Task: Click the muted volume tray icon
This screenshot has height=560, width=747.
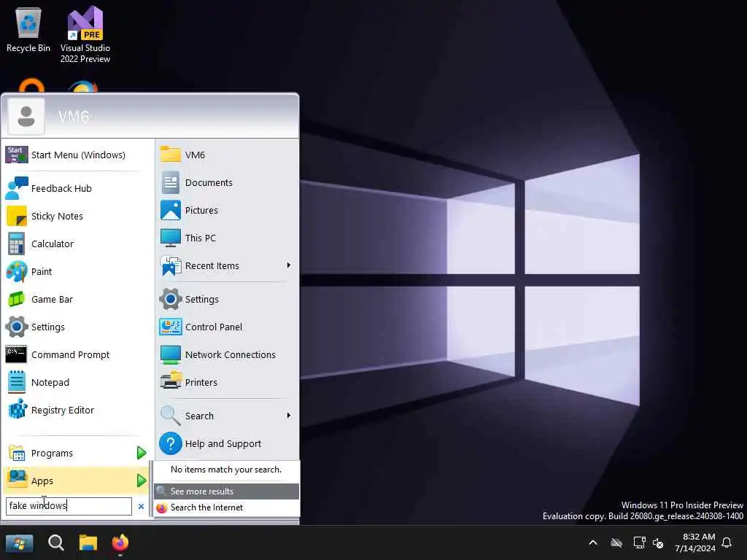Action: (x=659, y=542)
